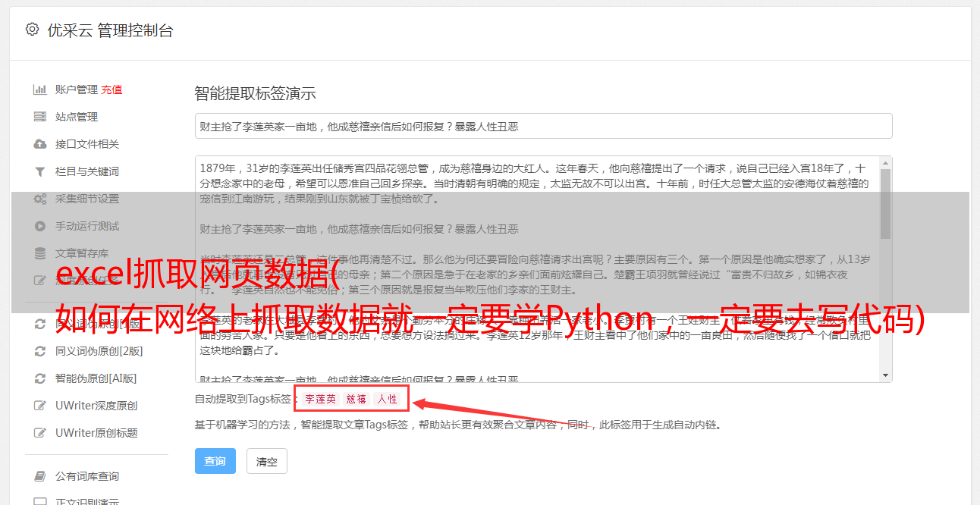Click the book icon for 公有词库查询
The width and height of the screenshot is (980, 505).
click(x=40, y=476)
